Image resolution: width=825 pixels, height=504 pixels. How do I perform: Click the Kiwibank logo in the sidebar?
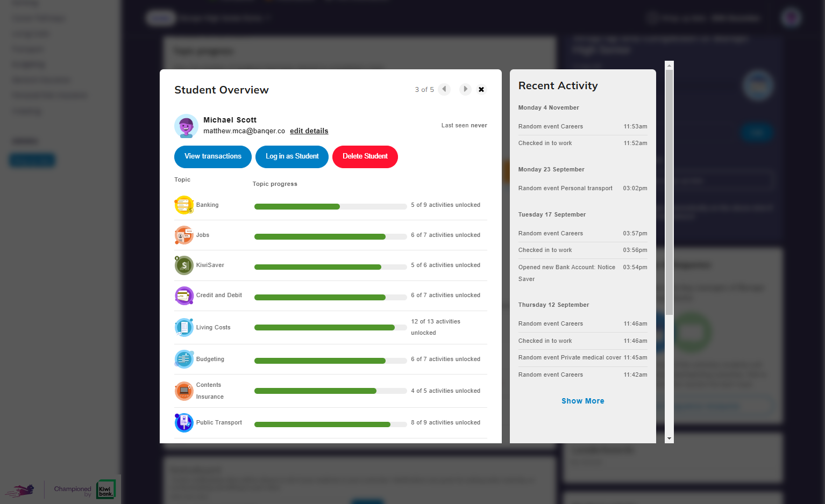point(106,489)
